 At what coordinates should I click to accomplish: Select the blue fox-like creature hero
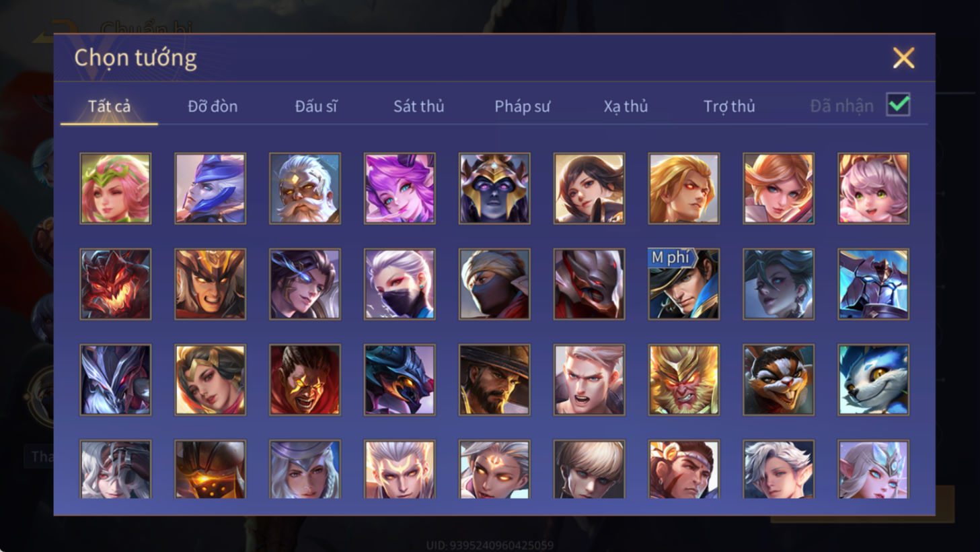click(873, 380)
